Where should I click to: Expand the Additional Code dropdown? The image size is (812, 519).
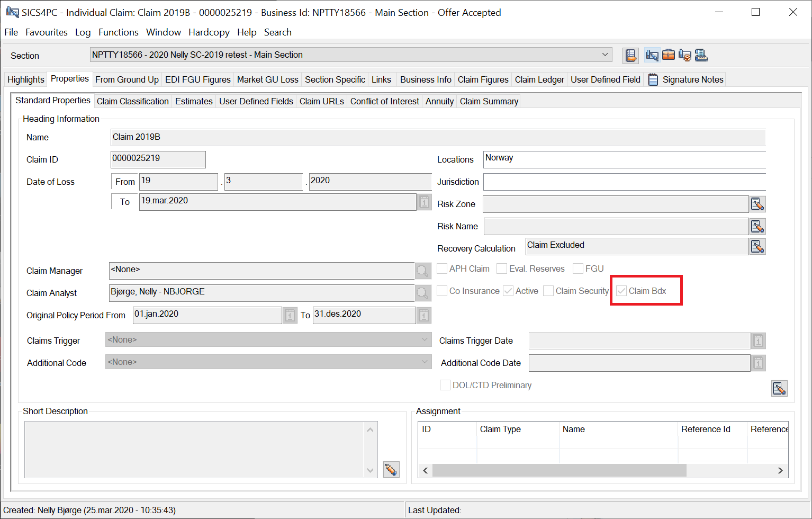pos(425,362)
